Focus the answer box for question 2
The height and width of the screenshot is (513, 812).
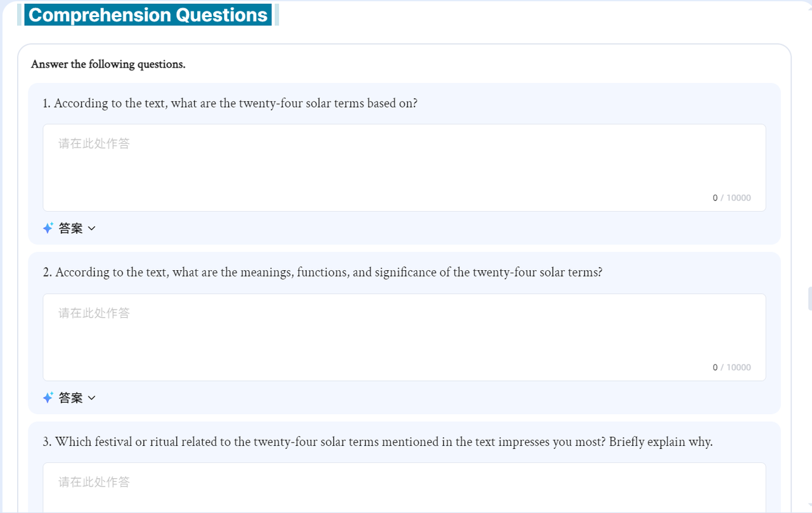404,337
